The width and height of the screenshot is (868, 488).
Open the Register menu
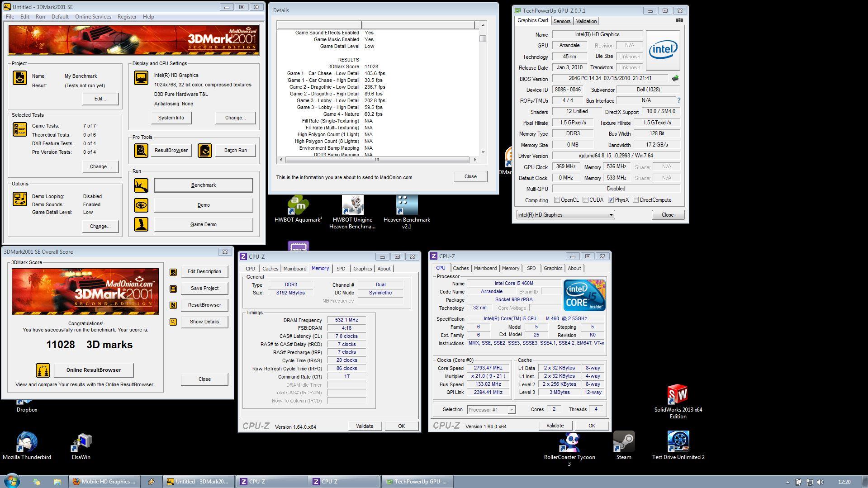[x=127, y=17]
